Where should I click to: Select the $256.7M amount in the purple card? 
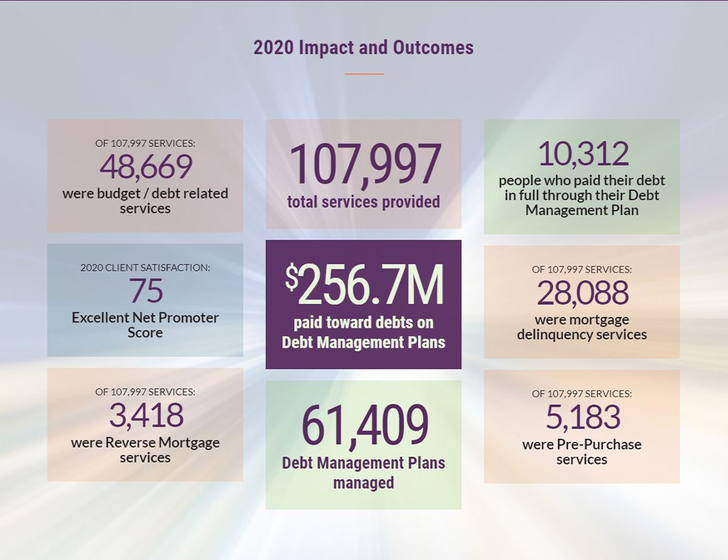tap(363, 284)
